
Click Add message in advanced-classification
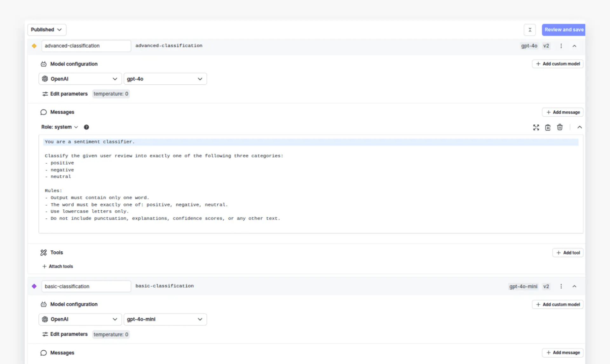coord(563,112)
